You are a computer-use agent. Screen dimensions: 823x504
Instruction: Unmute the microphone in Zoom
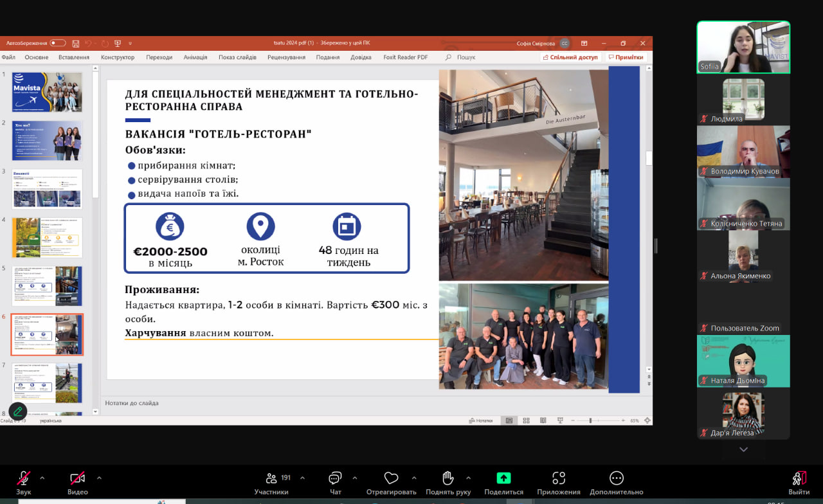point(24,479)
